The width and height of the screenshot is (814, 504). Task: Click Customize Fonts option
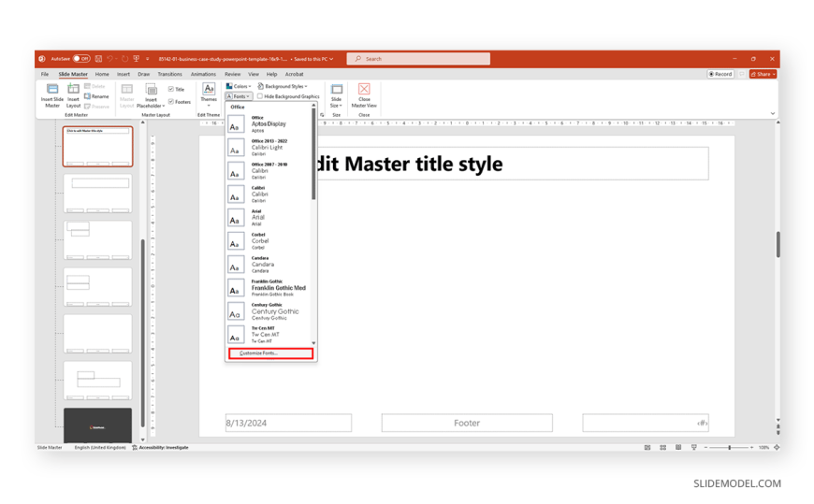coord(270,353)
